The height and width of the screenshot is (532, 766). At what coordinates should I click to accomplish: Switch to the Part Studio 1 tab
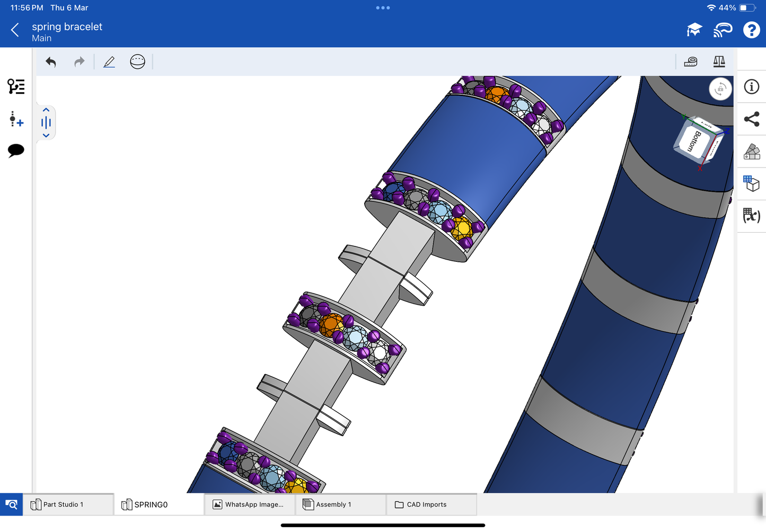pos(63,504)
